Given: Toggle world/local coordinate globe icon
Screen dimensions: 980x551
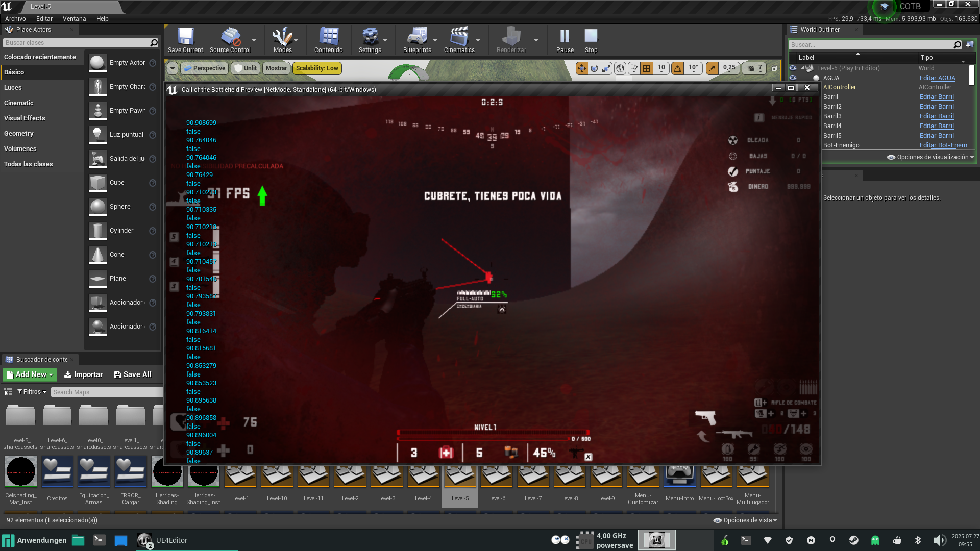Looking at the screenshot, I should pyautogui.click(x=620, y=68).
